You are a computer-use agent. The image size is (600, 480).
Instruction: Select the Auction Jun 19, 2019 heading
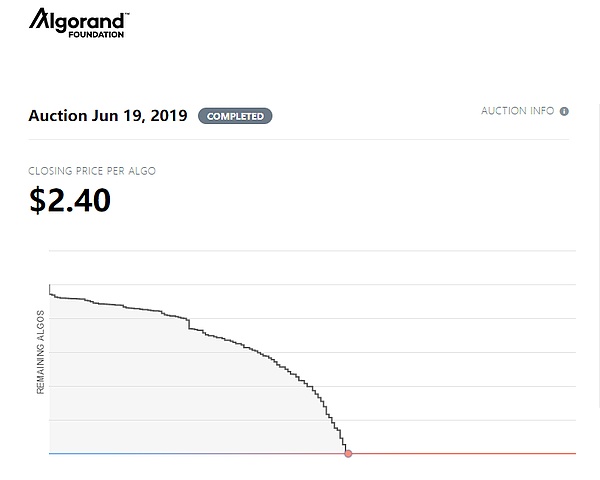click(108, 116)
